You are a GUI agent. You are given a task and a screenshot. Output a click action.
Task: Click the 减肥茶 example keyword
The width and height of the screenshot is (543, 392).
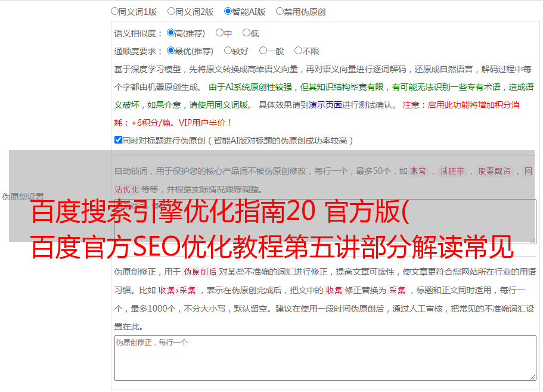click(452, 171)
